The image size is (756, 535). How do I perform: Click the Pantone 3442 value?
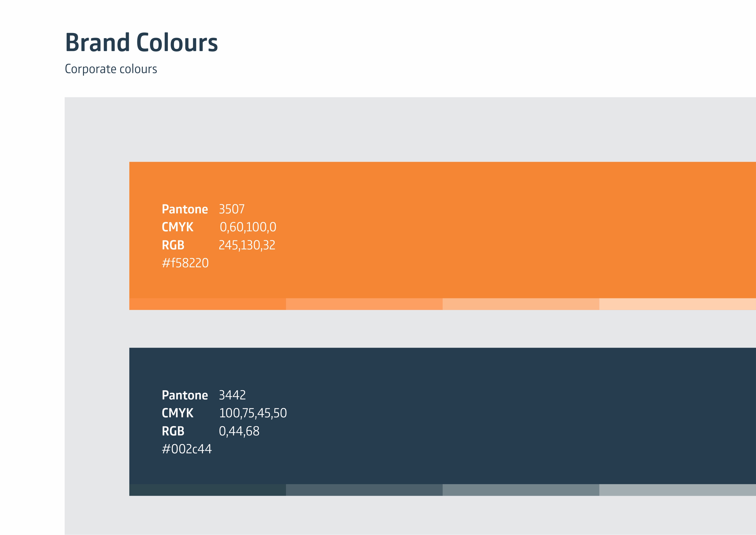coord(233,395)
